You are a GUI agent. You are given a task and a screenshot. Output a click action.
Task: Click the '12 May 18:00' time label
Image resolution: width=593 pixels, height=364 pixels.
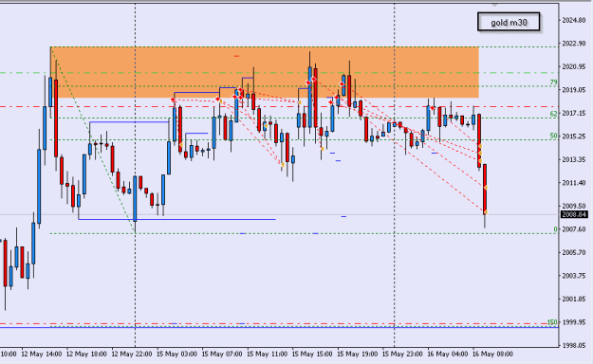click(86, 355)
